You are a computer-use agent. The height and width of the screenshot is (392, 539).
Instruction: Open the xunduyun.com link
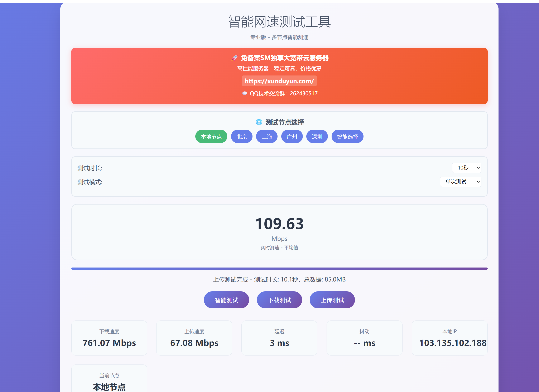point(279,81)
